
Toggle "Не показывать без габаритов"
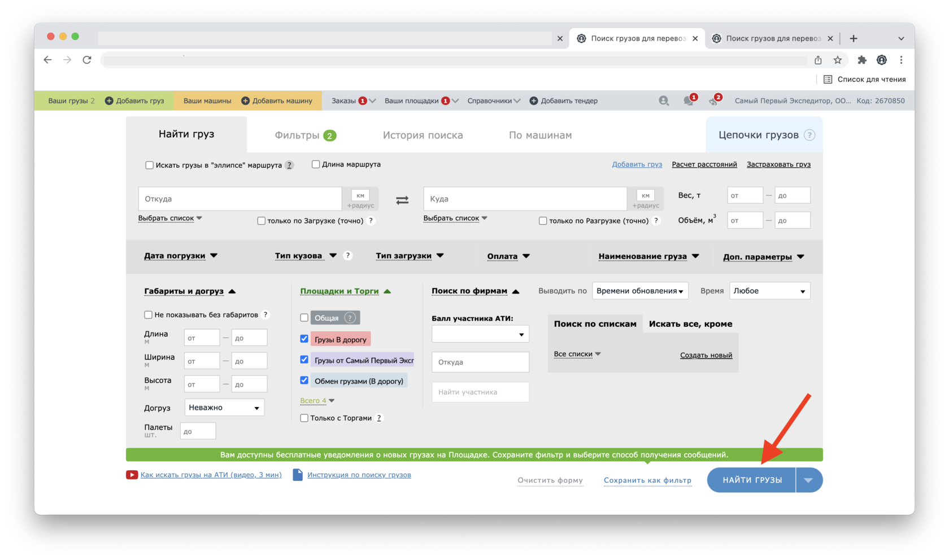pos(148,314)
